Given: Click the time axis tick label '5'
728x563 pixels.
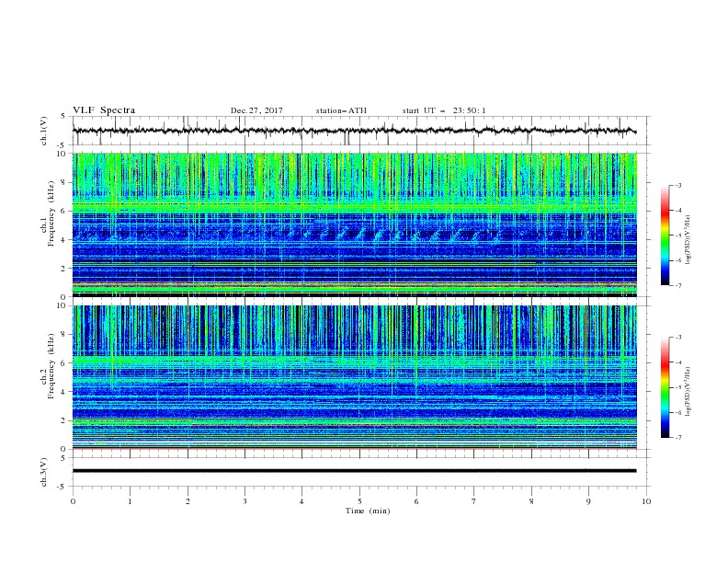Looking at the screenshot, I should (359, 501).
